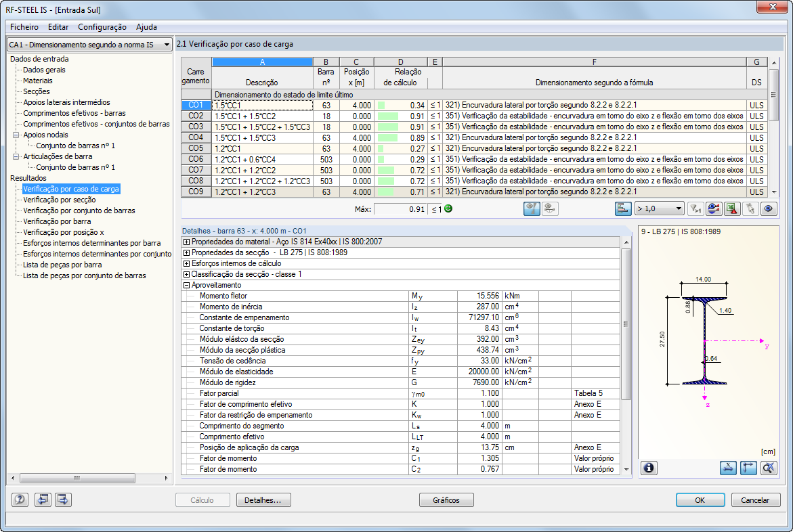Open the Configuração menu
The width and height of the screenshot is (793, 532).
(x=102, y=27)
